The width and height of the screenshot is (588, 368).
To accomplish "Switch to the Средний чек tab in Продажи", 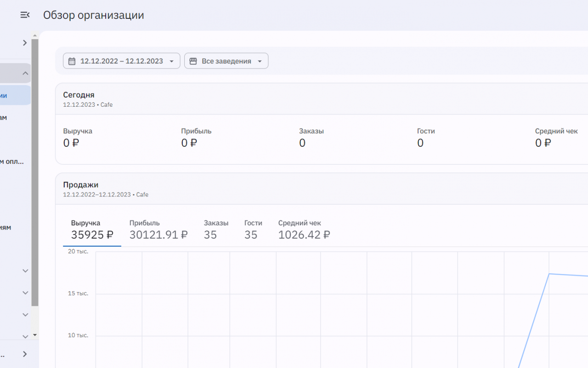I will [304, 230].
